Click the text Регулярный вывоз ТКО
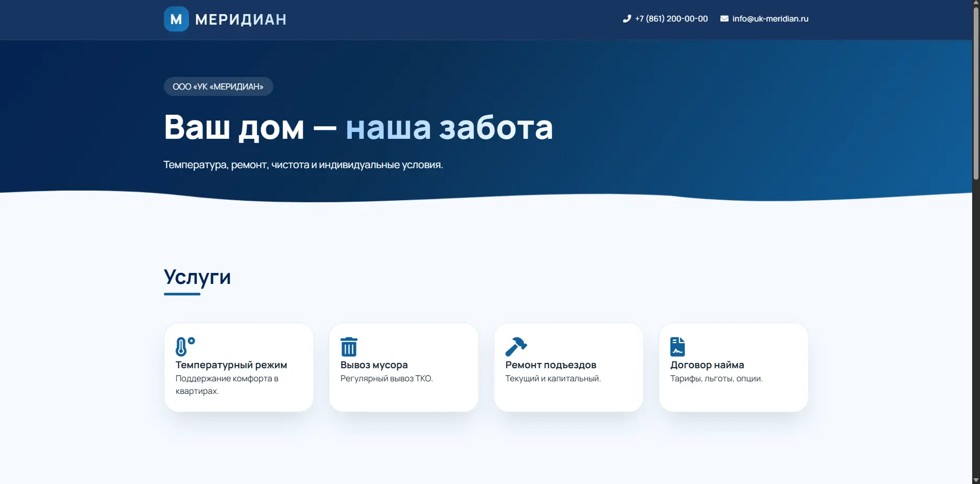This screenshot has width=980, height=484. coord(386,379)
